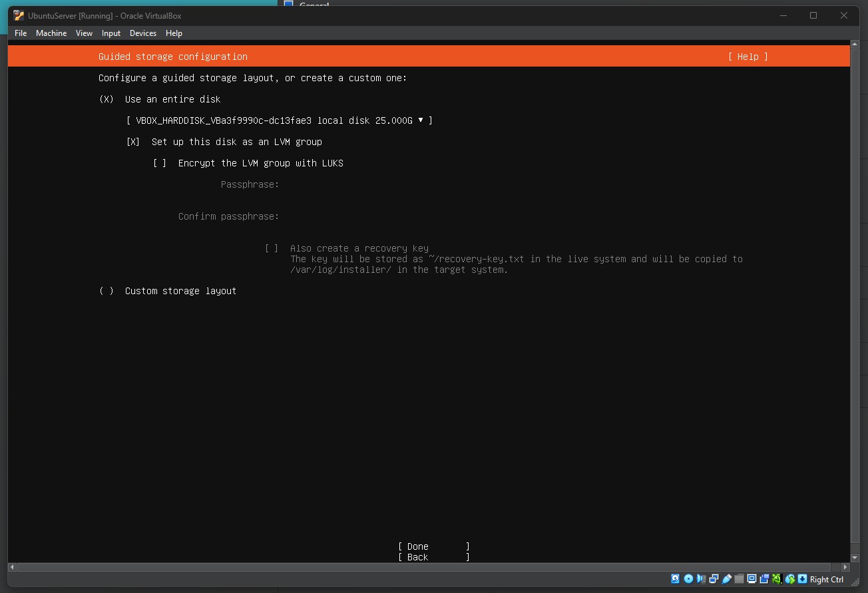868x593 pixels.
Task: Open the hard disk activity status icon
Action: coord(675,579)
